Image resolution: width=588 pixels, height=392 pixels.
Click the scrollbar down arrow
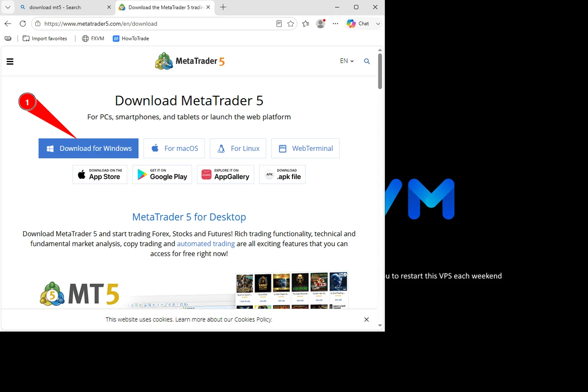pos(380,326)
